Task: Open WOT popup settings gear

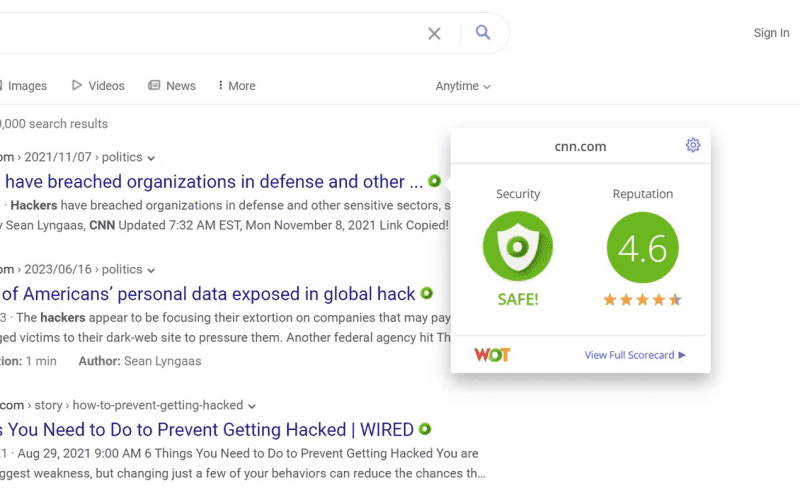Action: tap(693, 145)
